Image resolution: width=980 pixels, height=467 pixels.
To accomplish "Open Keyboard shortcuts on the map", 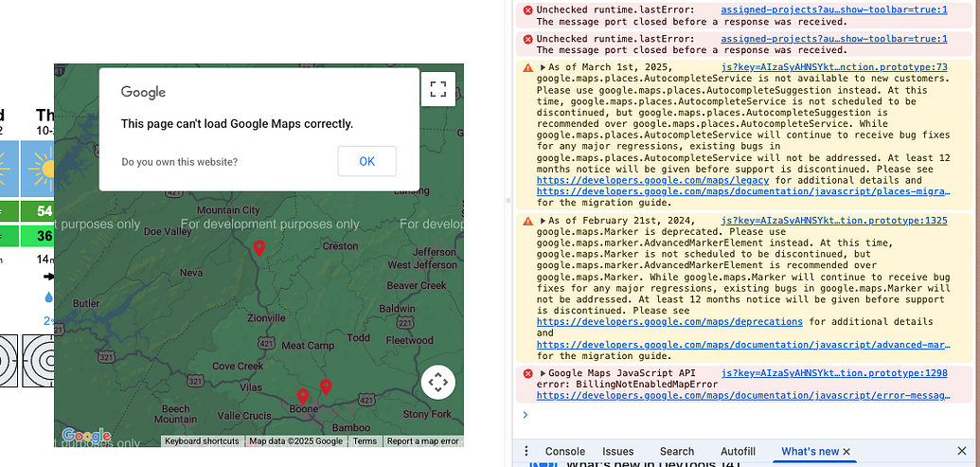I will tap(202, 441).
